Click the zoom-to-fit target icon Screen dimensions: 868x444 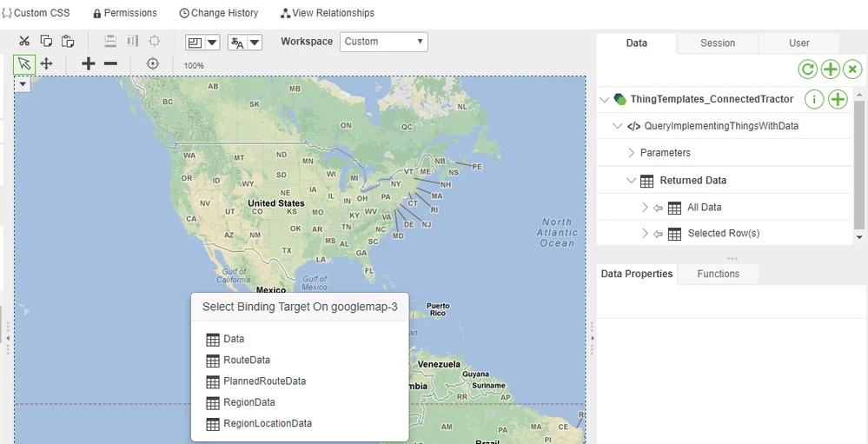(153, 63)
